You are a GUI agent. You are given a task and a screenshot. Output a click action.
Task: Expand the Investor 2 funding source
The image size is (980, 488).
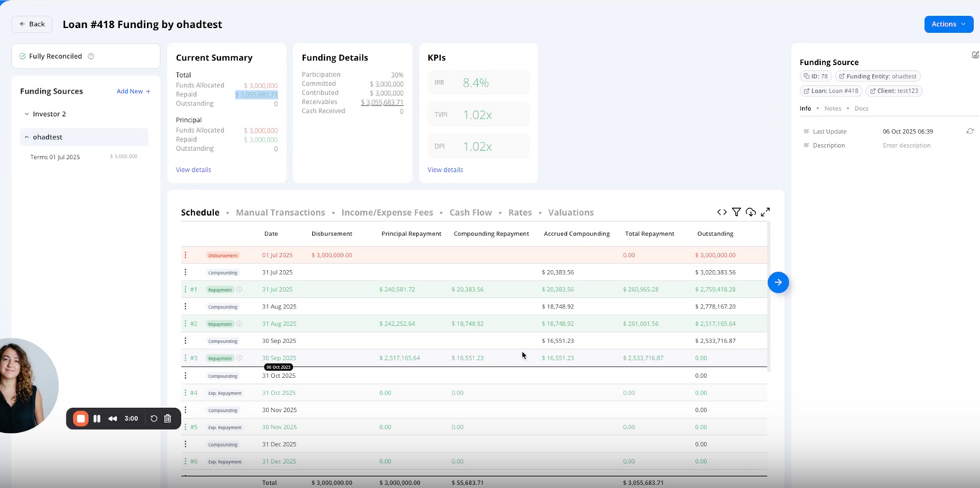pyautogui.click(x=26, y=114)
